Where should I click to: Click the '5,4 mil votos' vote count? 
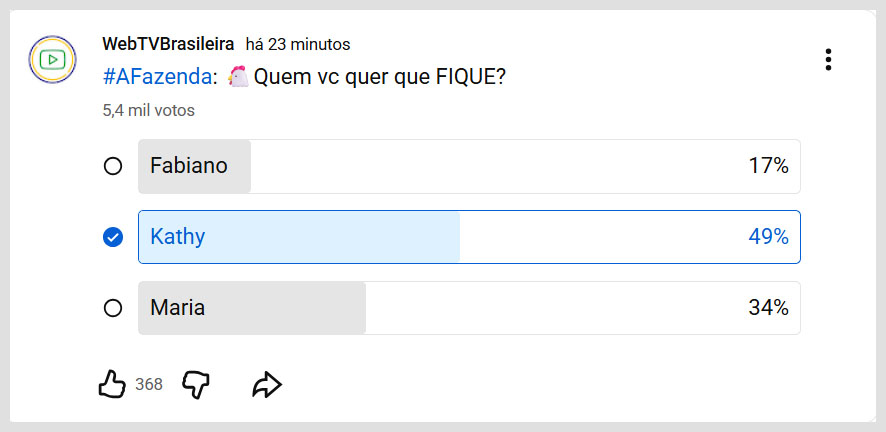[x=148, y=111]
